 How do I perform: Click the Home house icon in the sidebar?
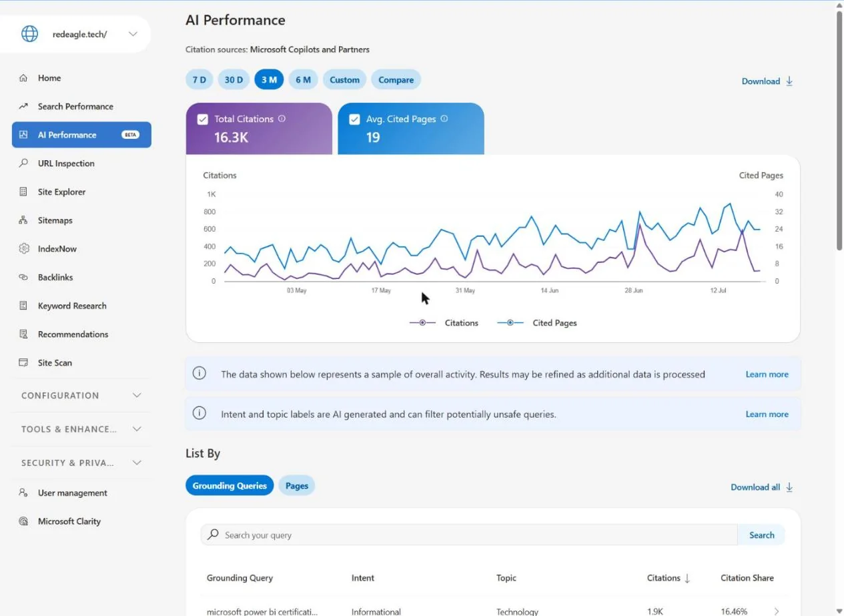pos(24,78)
